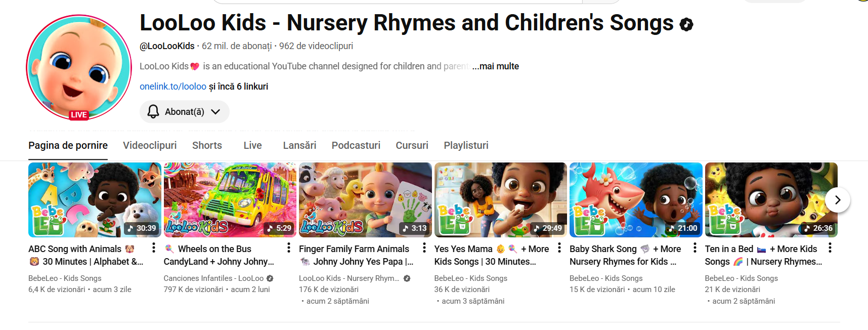Viewport: 868px width, 330px height.
Task: Expand the Abonat(ă) subscription dropdown
Action: coord(215,112)
